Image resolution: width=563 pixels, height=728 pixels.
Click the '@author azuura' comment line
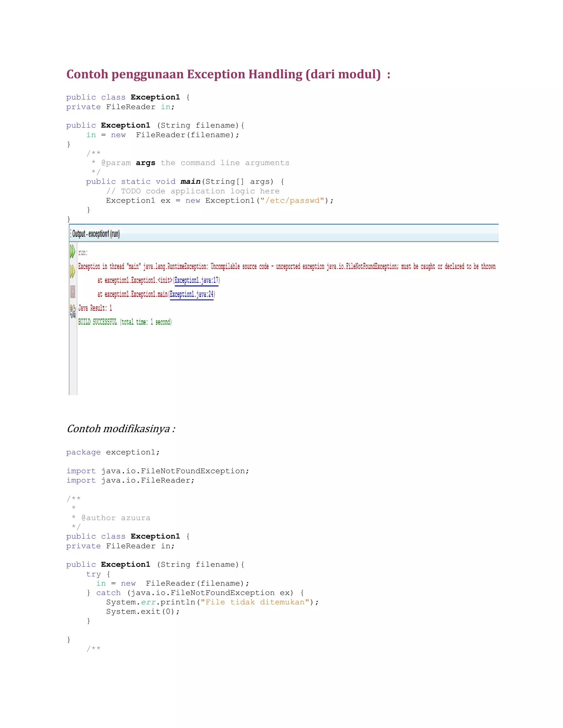click(x=111, y=518)
